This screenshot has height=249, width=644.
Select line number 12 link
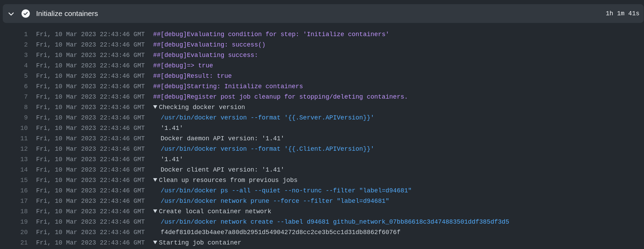[24, 149]
